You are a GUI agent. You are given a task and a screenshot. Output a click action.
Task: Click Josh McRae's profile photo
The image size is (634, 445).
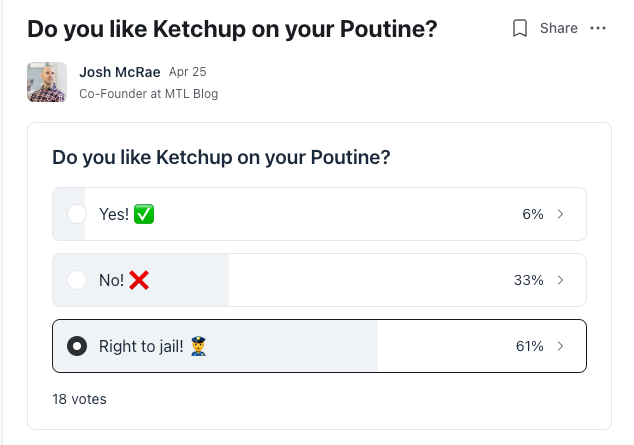point(47,82)
